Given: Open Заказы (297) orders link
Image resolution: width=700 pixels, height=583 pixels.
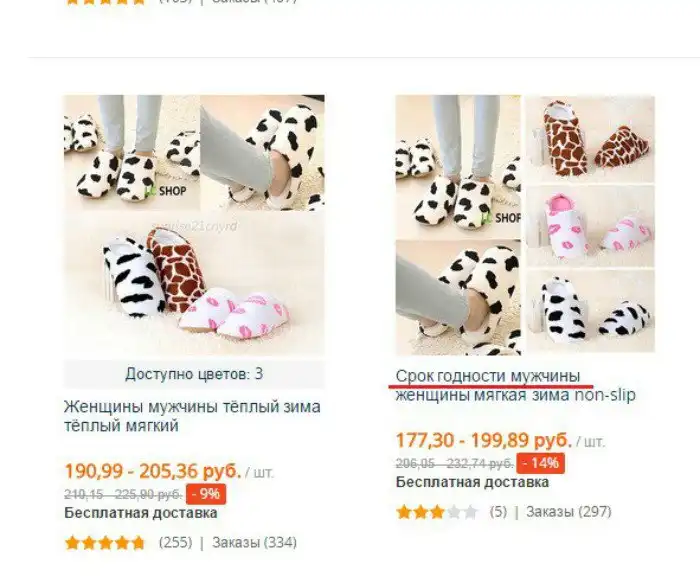Looking at the screenshot, I should click(568, 512).
